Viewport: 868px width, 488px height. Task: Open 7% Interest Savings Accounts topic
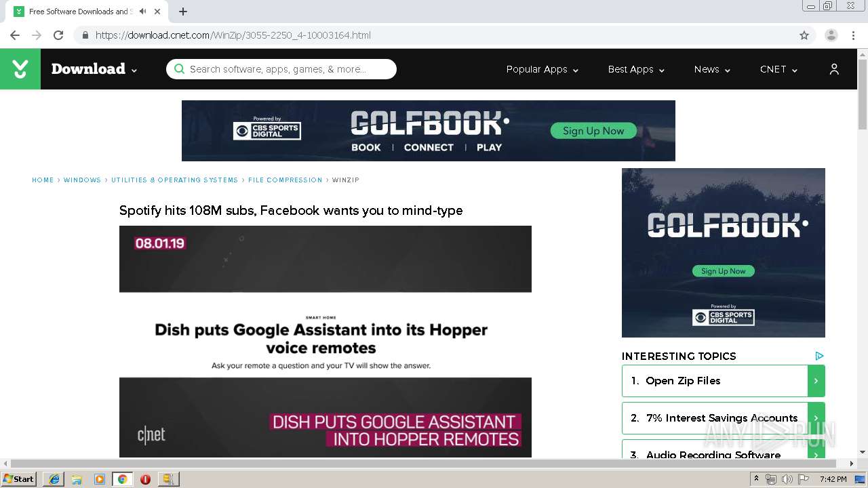(x=715, y=418)
